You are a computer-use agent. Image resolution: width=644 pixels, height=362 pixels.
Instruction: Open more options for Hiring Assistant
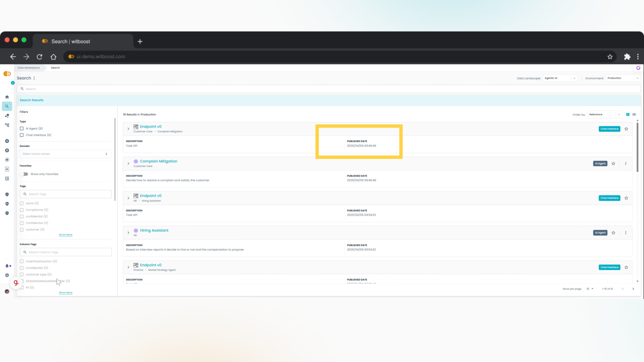tap(626, 233)
